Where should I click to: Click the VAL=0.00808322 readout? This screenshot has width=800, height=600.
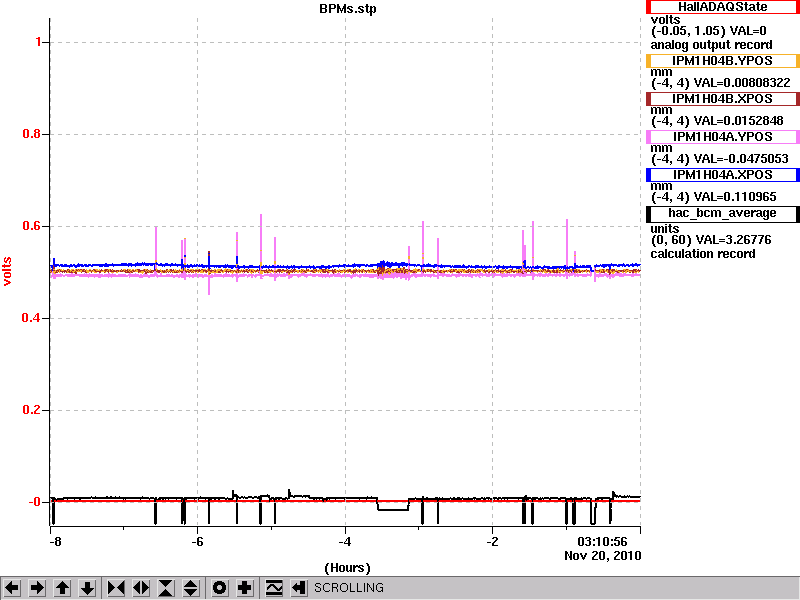tap(742, 83)
